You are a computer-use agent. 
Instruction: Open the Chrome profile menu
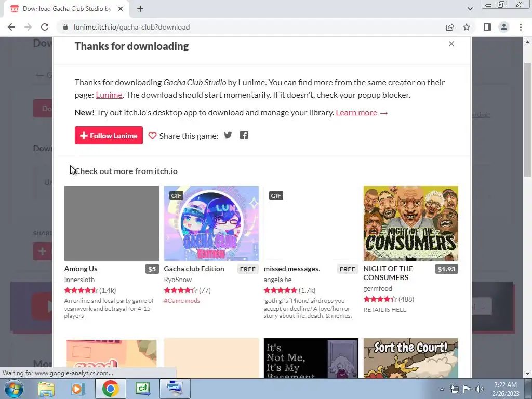click(x=504, y=27)
